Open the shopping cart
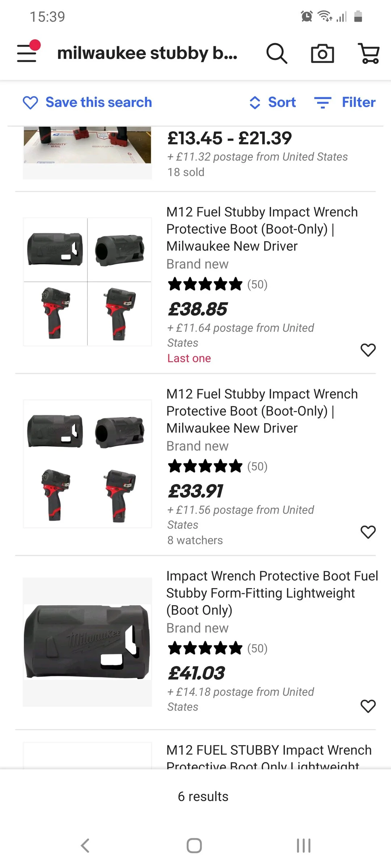391x868 pixels. click(369, 53)
